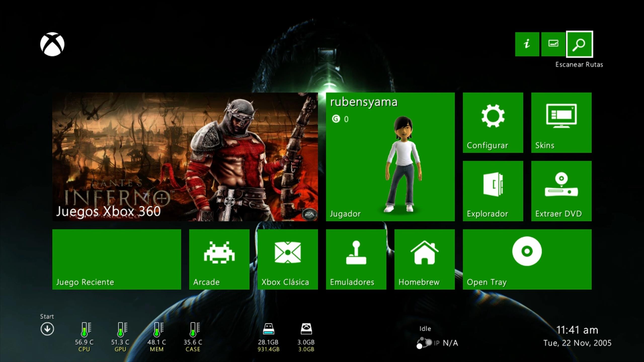Select the Escanear Rutas magnifier tile

point(579,44)
